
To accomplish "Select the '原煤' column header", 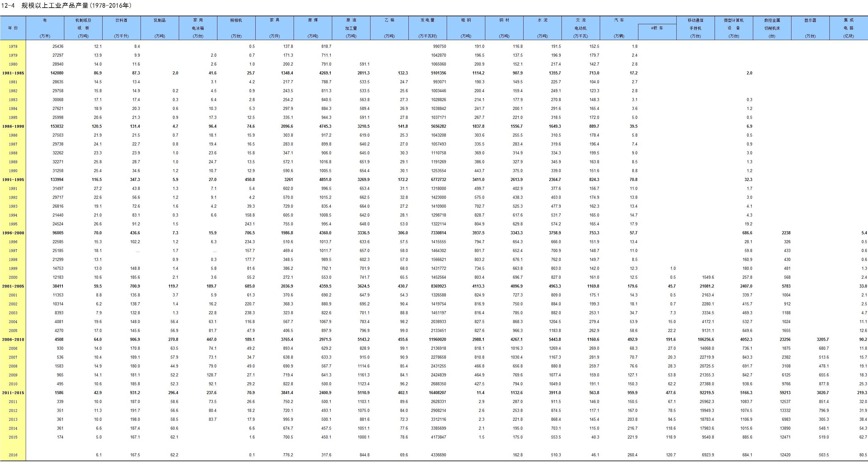I will tap(313, 28).
